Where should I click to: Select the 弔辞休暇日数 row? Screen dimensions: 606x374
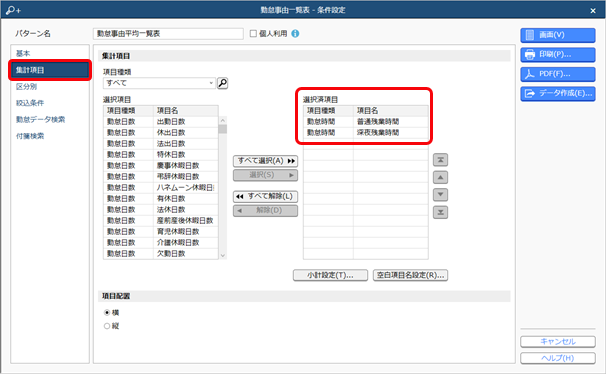click(x=161, y=177)
